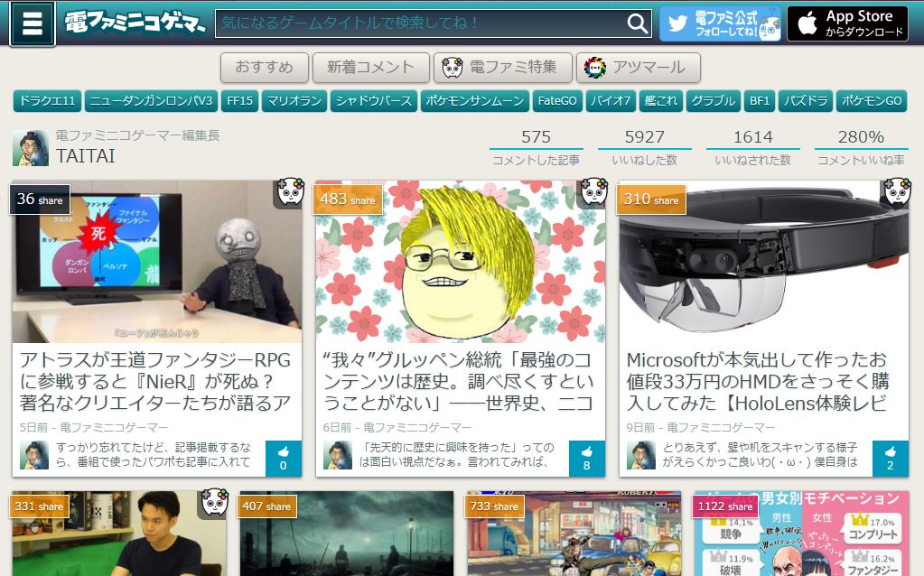Select the ポケモンGO tag

[871, 101]
